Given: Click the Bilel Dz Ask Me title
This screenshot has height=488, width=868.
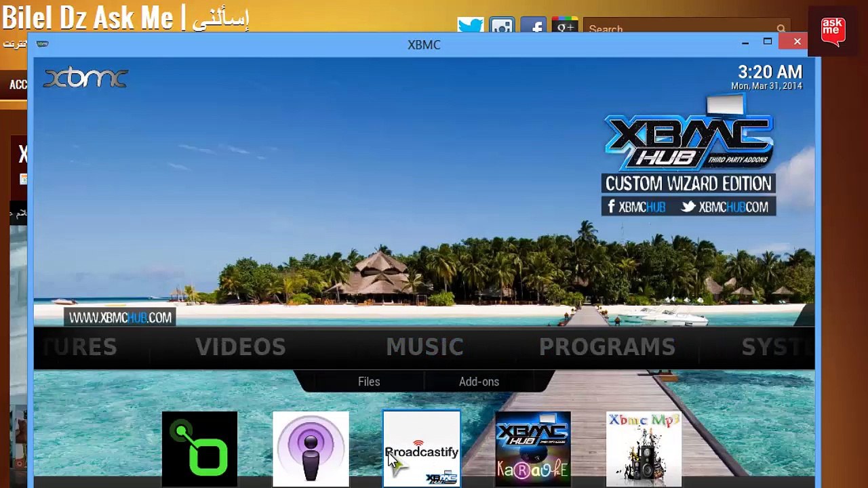Looking at the screenshot, I should tap(125, 18).
